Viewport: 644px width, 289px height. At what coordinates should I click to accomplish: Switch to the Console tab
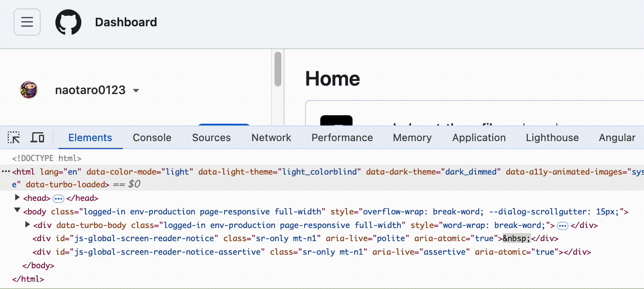click(x=152, y=138)
